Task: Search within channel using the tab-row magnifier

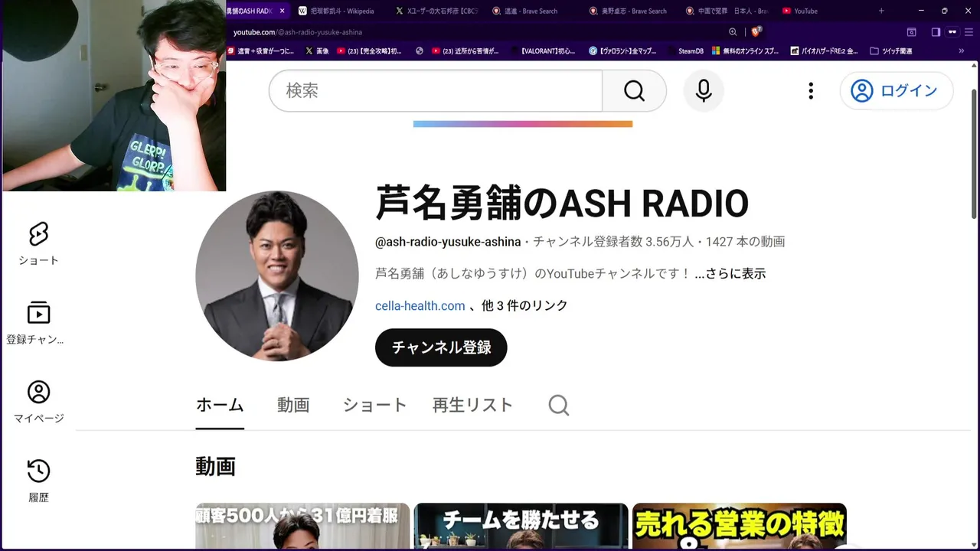Action: pyautogui.click(x=559, y=405)
